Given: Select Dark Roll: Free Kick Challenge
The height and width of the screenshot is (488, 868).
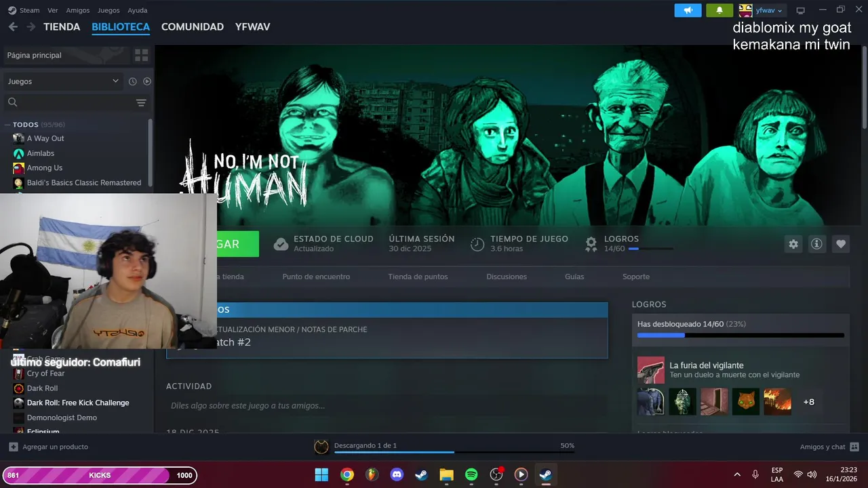Looking at the screenshot, I should tap(78, 403).
